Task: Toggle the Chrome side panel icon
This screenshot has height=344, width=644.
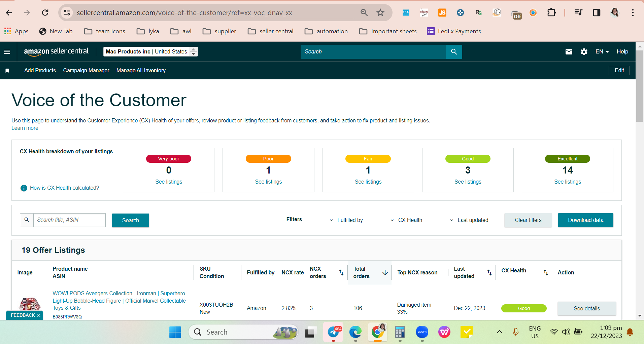Action: pyautogui.click(x=597, y=13)
